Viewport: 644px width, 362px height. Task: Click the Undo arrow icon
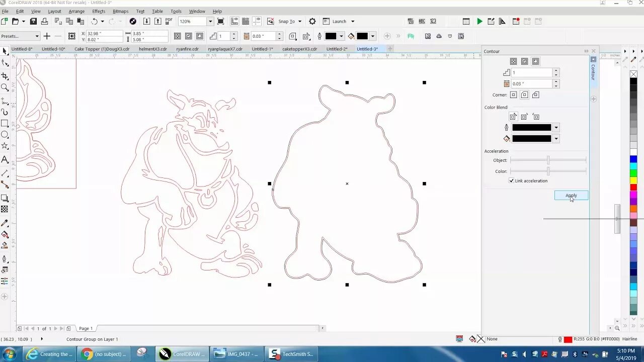click(94, 21)
